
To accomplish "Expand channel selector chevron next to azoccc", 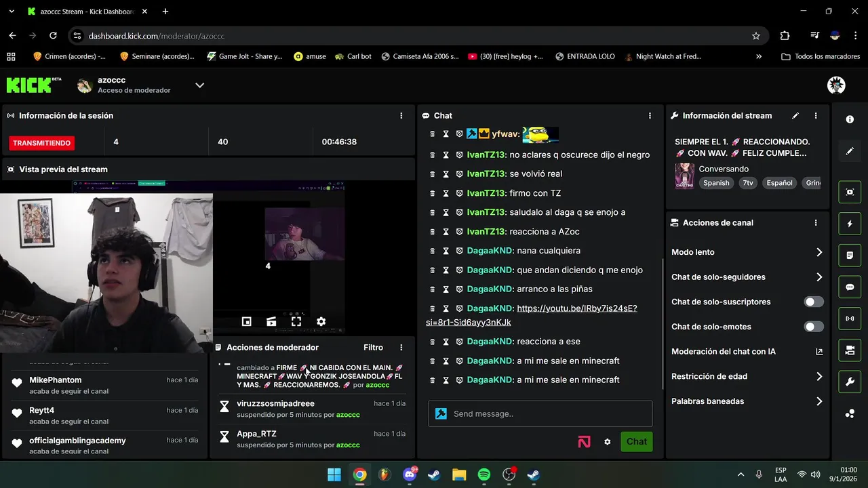I will (199, 85).
